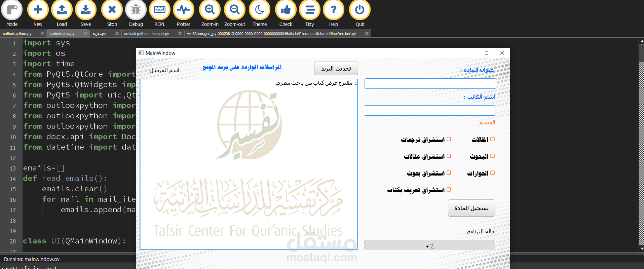Click the 'Running: mainwindow.py' status text
Screen dimensions: 644x269
point(32,259)
